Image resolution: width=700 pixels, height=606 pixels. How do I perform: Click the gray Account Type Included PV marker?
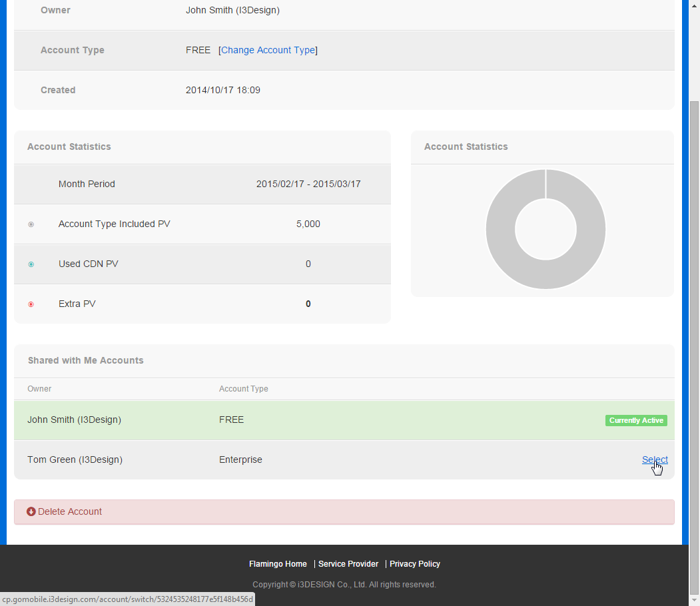(31, 224)
